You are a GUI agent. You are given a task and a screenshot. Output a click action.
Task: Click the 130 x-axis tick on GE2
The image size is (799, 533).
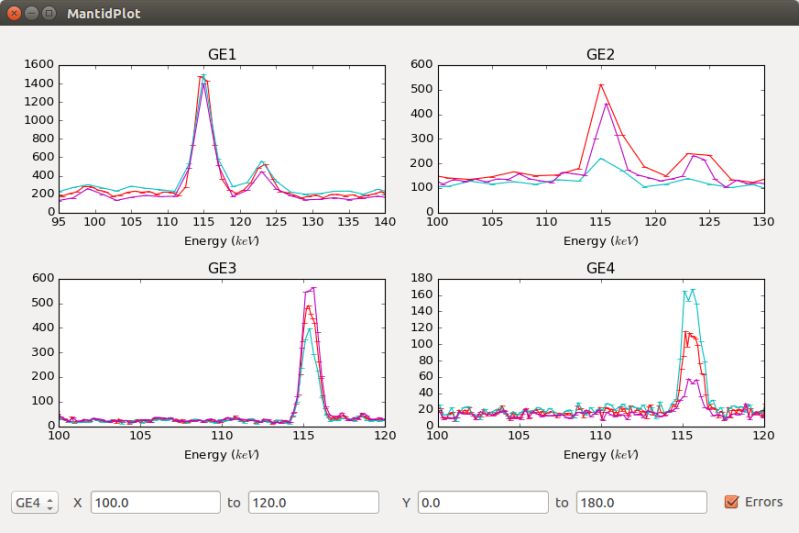point(764,222)
